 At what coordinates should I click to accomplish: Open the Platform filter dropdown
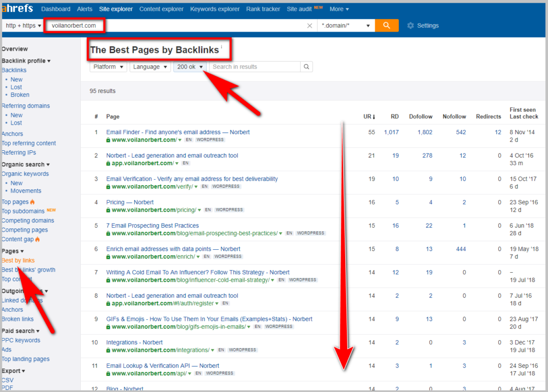108,67
